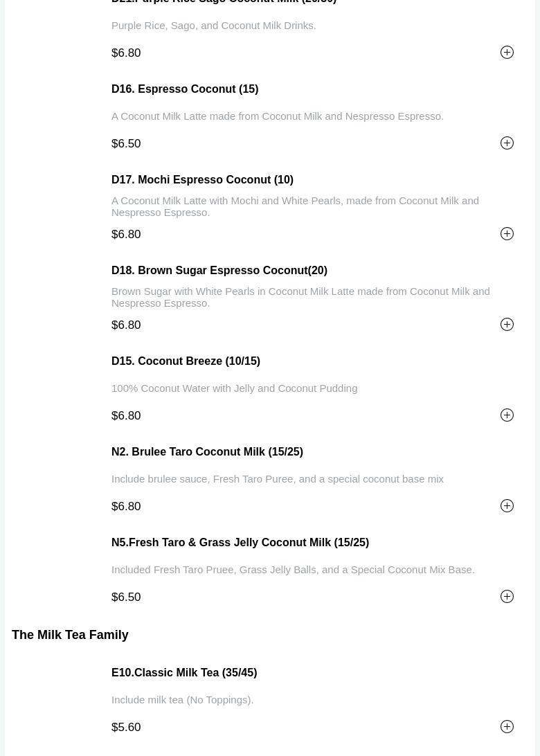
Task: Add N5 Fresh Taro & Grass Jelly
Action: click(x=507, y=597)
